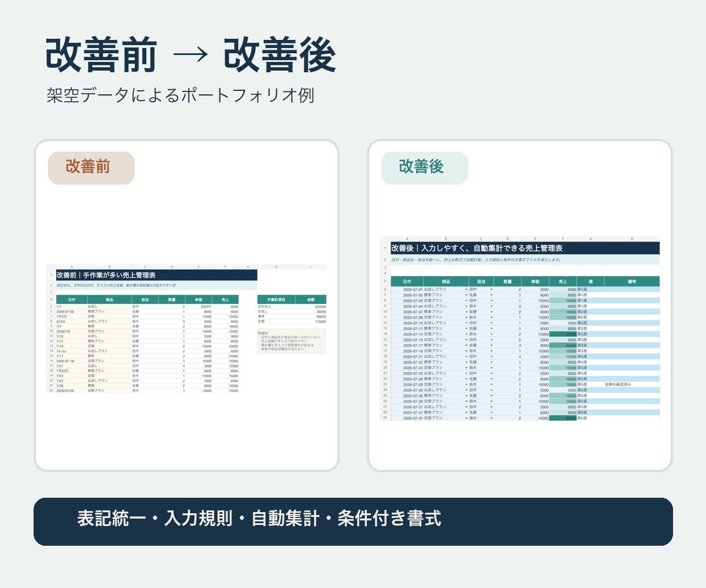Select sales cell 24000 in 2026-07-17 row

tap(563, 346)
